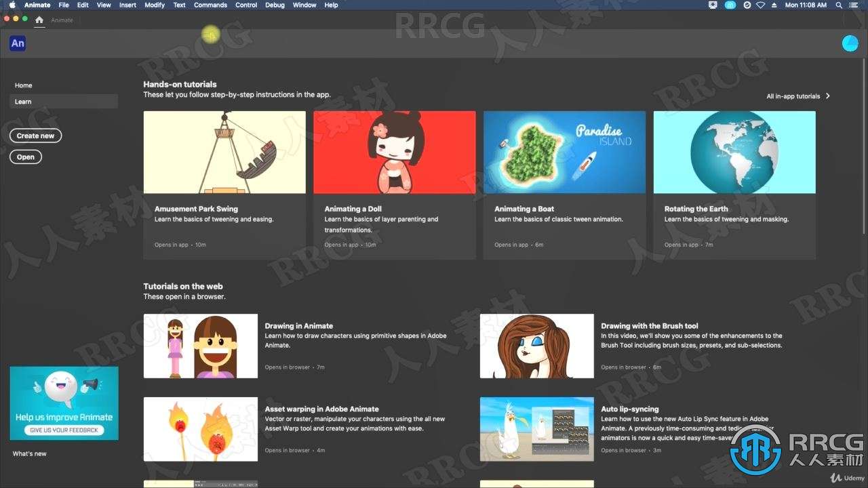
Task: Open the Text menu
Action: pos(179,5)
